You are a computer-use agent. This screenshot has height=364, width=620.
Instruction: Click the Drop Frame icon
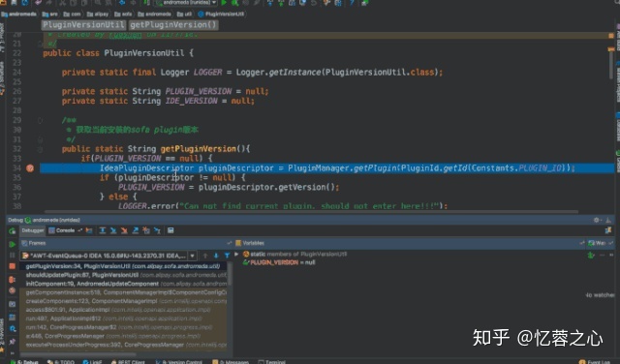tap(146, 230)
